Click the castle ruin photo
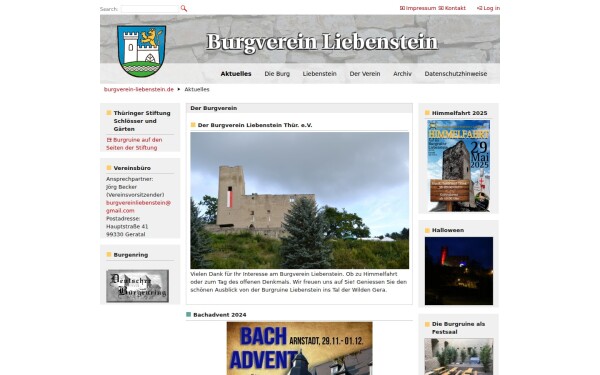600x375 pixels. 300,200
